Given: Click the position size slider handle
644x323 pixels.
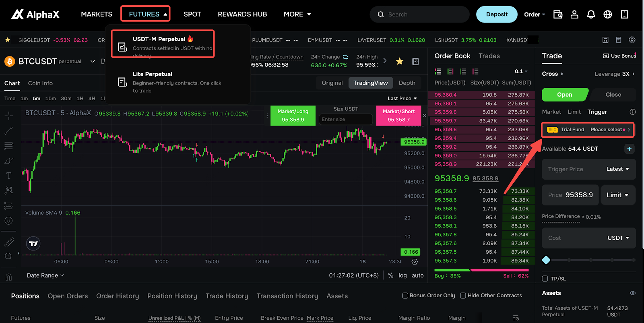Looking at the screenshot, I should pos(546,260).
